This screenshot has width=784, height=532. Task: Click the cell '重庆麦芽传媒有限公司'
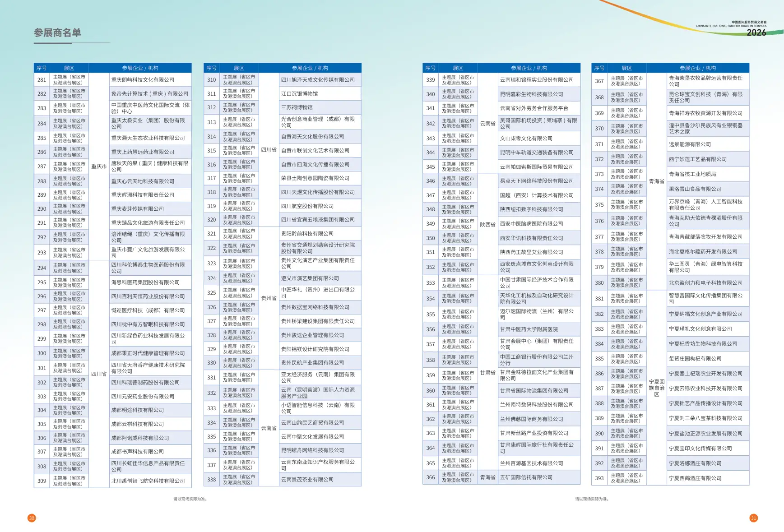[138, 209]
